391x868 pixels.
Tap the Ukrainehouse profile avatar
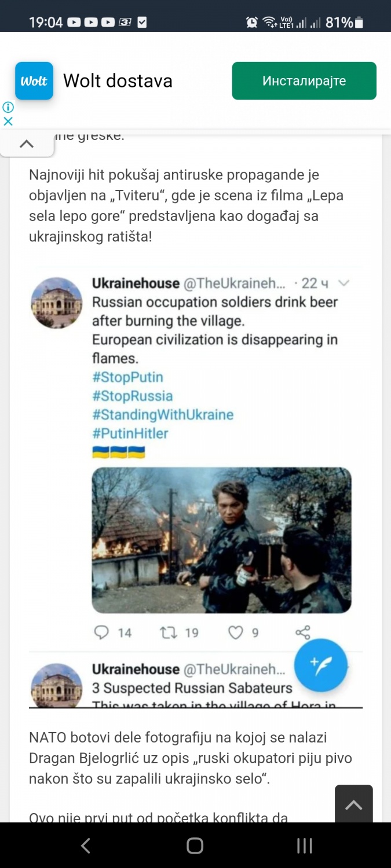(57, 303)
